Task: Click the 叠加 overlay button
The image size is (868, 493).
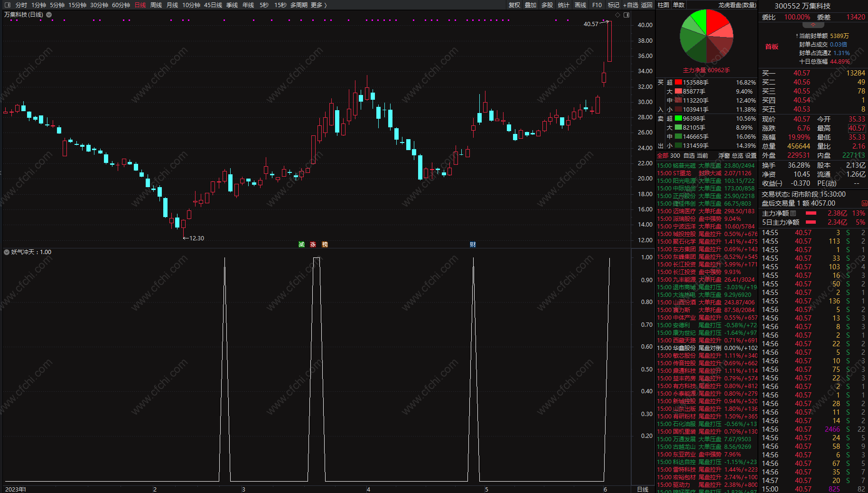Action: (x=531, y=5)
